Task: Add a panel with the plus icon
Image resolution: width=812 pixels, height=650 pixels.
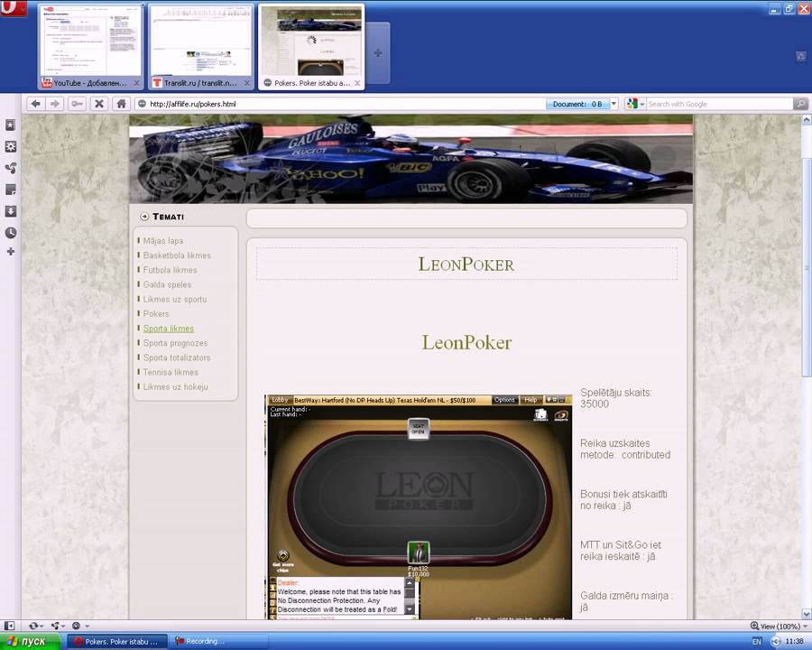Action: 10,251
